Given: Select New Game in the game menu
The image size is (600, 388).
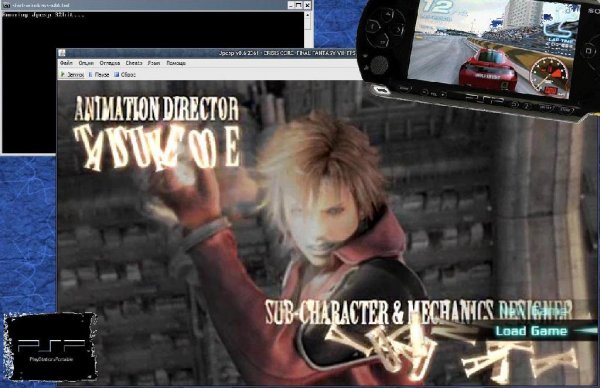Looking at the screenshot, I should [x=533, y=312].
